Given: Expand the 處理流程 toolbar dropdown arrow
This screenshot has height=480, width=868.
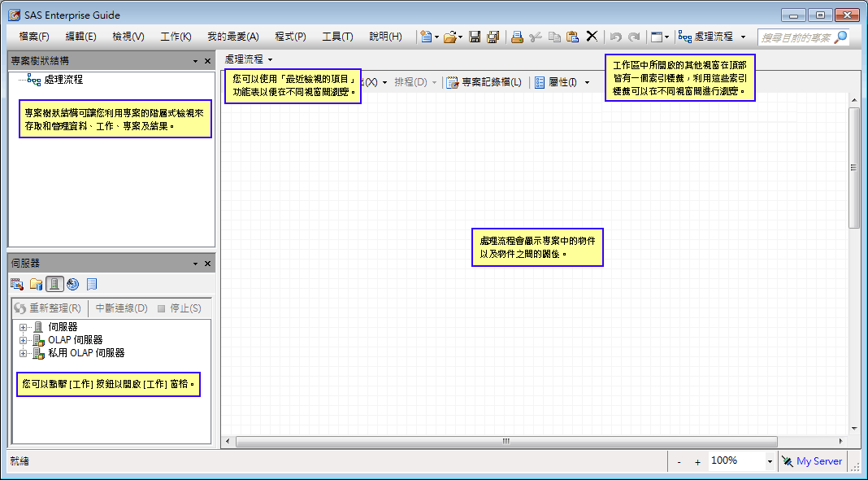Looking at the screenshot, I should point(743,37).
